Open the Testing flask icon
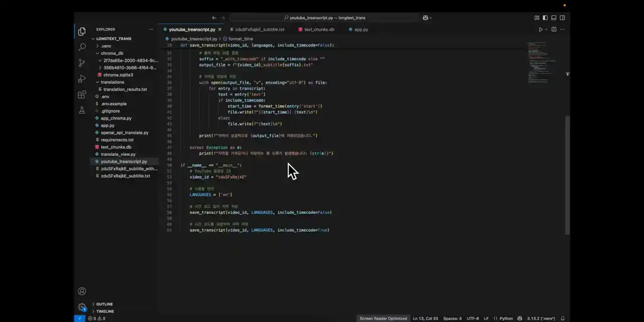The image size is (644, 322). click(x=82, y=110)
